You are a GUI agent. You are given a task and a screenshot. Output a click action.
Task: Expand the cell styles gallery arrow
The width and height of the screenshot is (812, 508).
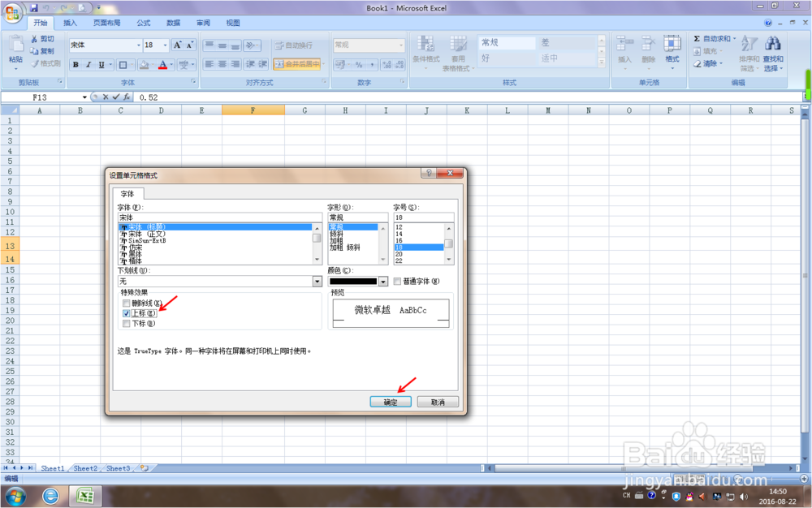coord(601,62)
